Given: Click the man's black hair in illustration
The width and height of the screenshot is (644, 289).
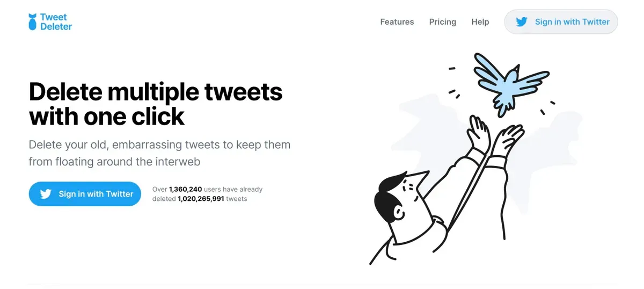Looking at the screenshot, I should [x=390, y=195].
